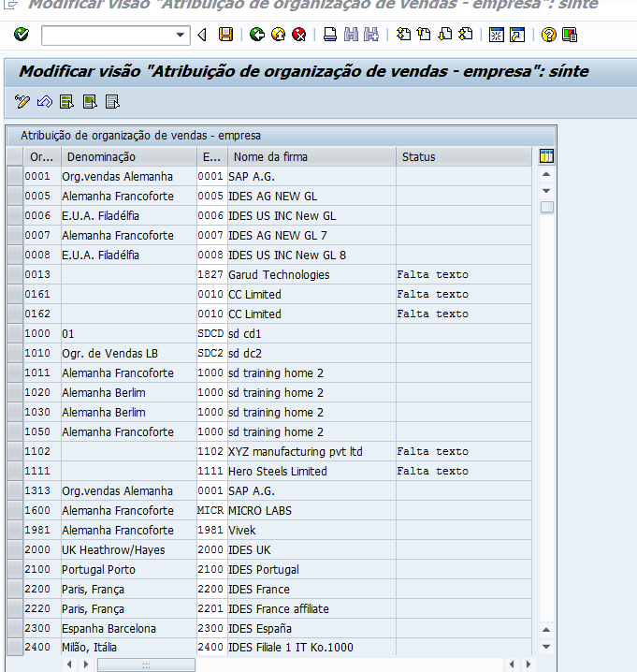Click the red Cancel icon
The image size is (637, 672).
299,35
